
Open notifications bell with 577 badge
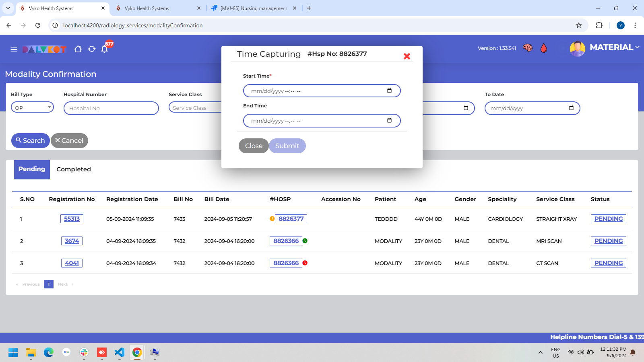(x=105, y=49)
